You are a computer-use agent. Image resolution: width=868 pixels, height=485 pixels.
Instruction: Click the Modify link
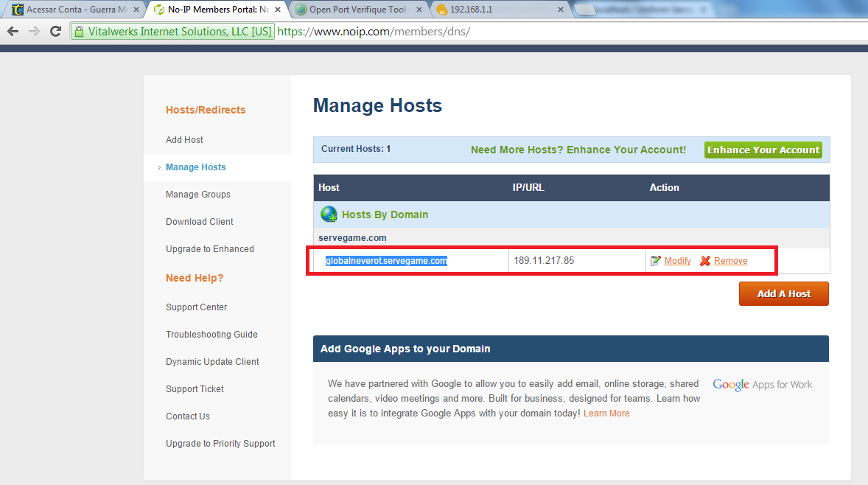678,261
